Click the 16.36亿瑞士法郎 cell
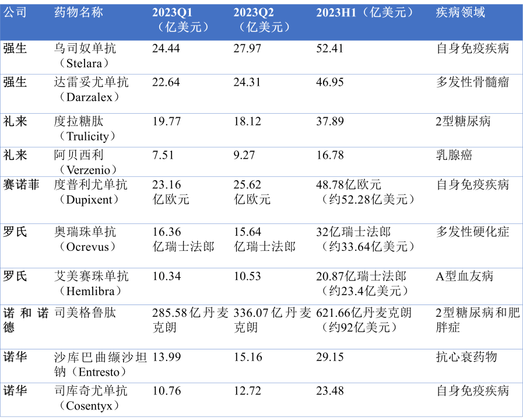The image size is (523, 420). coord(183,240)
